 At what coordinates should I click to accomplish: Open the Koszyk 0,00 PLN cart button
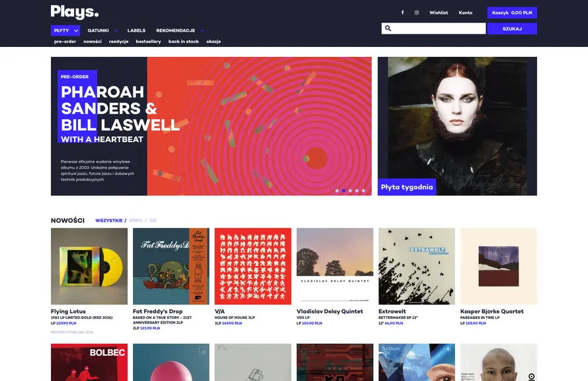(x=512, y=13)
